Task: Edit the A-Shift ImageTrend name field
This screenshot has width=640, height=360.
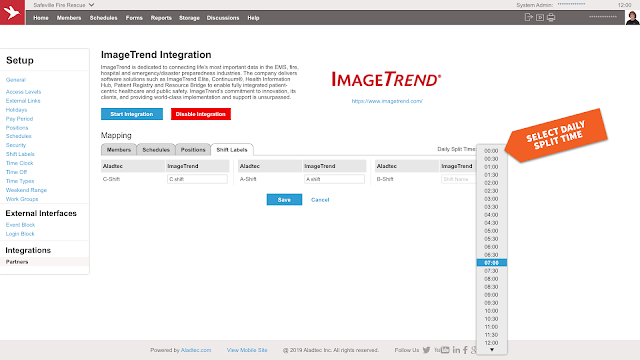Action: [x=334, y=179]
